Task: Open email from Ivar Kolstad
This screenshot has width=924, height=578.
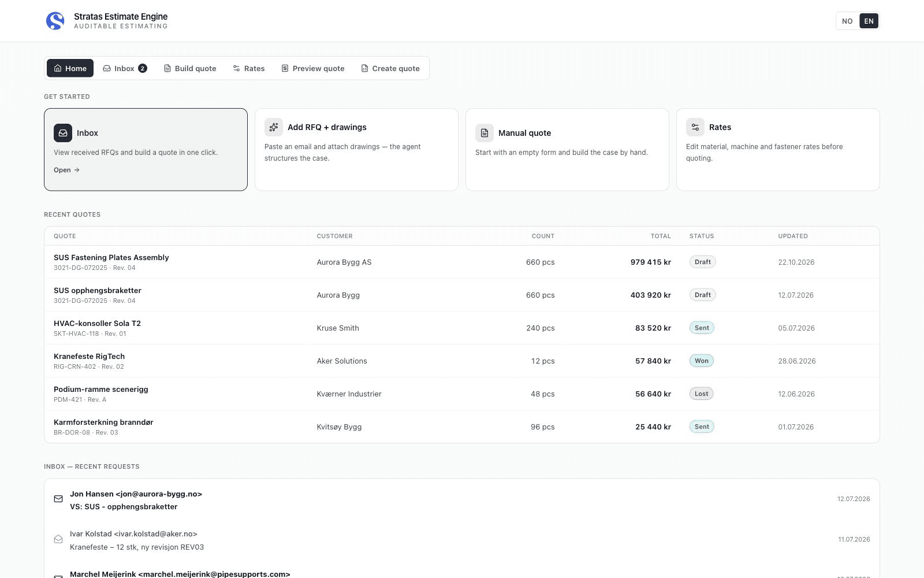Action: point(461,540)
